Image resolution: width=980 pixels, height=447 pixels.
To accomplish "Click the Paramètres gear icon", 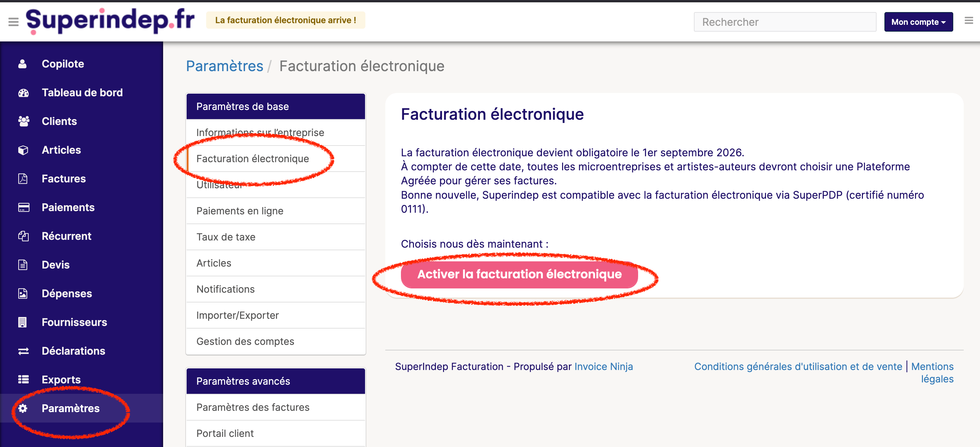I will [23, 408].
